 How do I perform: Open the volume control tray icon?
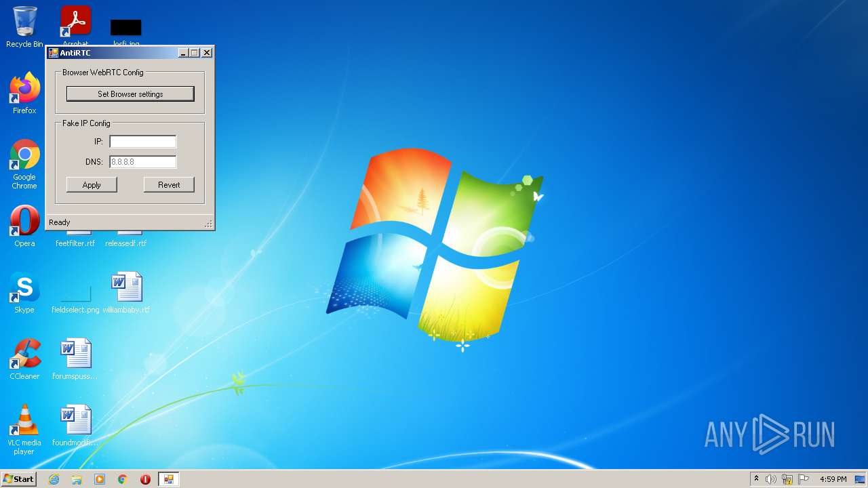[771, 479]
